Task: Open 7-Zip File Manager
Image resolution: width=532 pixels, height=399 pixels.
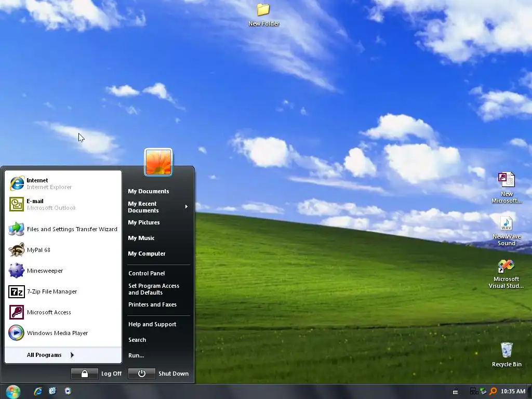Action: pyautogui.click(x=63, y=291)
